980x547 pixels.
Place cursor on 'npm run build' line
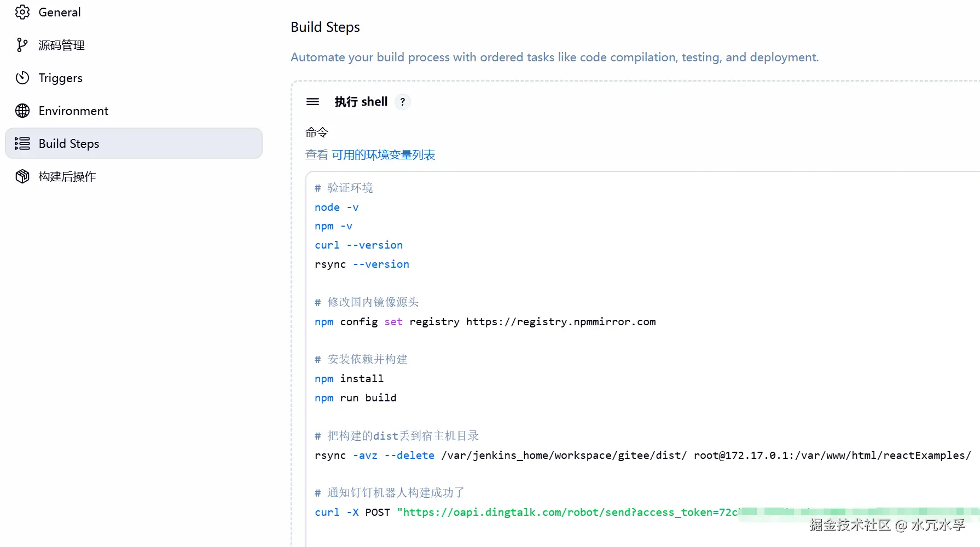[356, 398]
